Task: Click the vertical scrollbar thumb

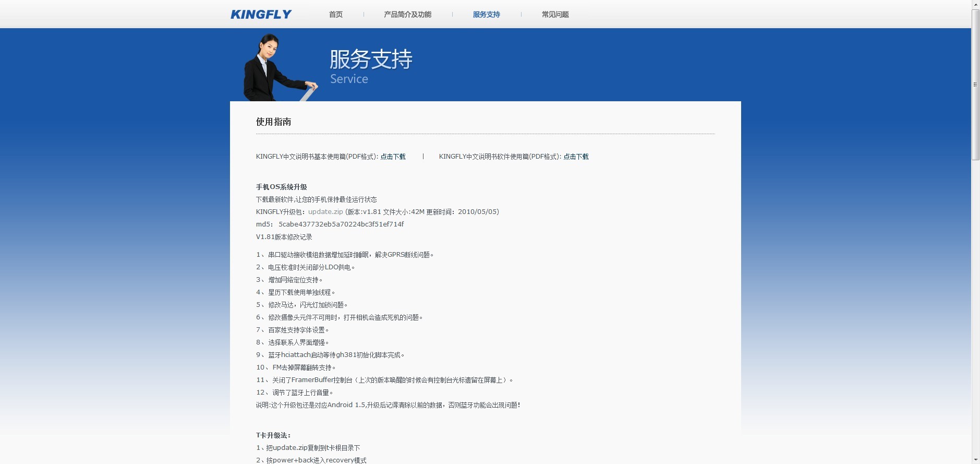Action: click(x=975, y=85)
